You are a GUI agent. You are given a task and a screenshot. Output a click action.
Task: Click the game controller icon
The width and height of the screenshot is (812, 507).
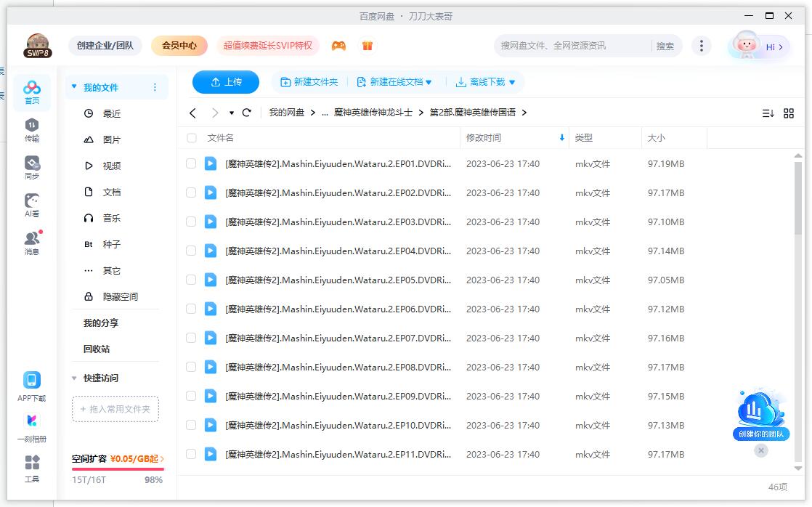point(338,46)
